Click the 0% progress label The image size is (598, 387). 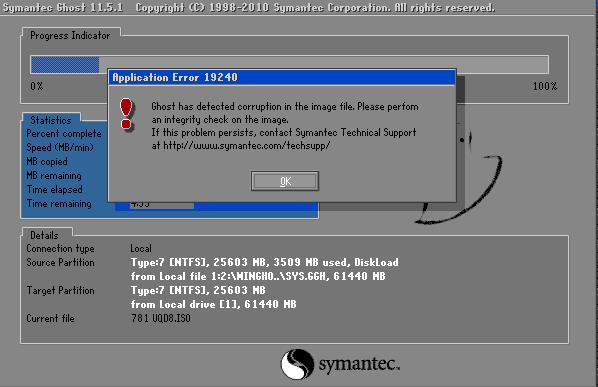pyautogui.click(x=37, y=86)
